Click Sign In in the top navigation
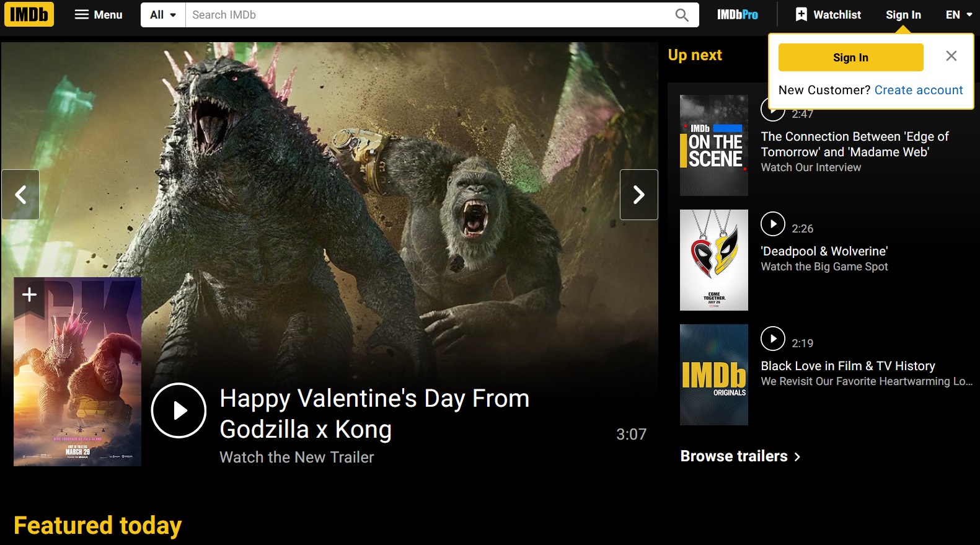The width and height of the screenshot is (980, 545). (x=903, y=14)
